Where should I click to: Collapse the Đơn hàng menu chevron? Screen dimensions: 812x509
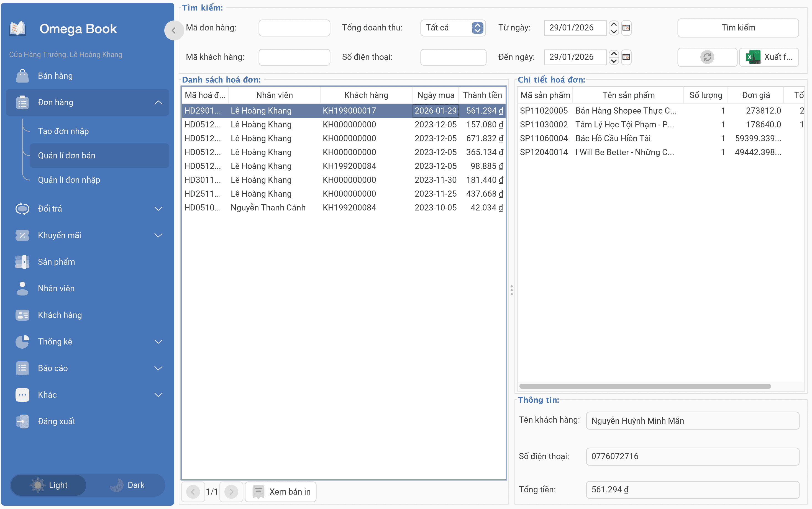[x=158, y=102]
